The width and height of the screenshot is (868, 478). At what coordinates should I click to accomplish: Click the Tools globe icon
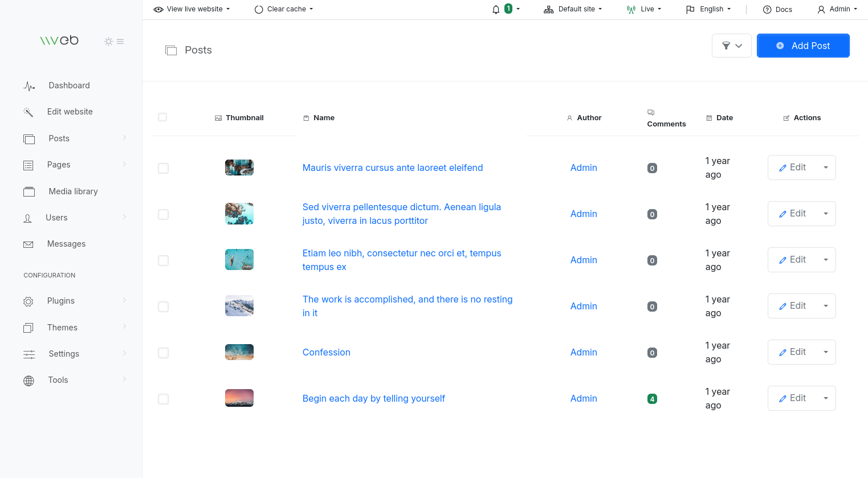click(x=28, y=381)
